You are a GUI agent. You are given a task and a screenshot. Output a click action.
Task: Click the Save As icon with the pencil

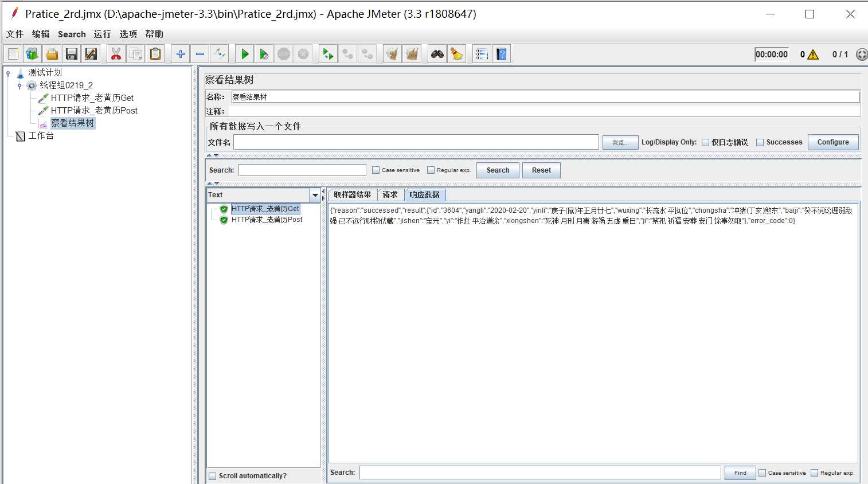point(91,54)
